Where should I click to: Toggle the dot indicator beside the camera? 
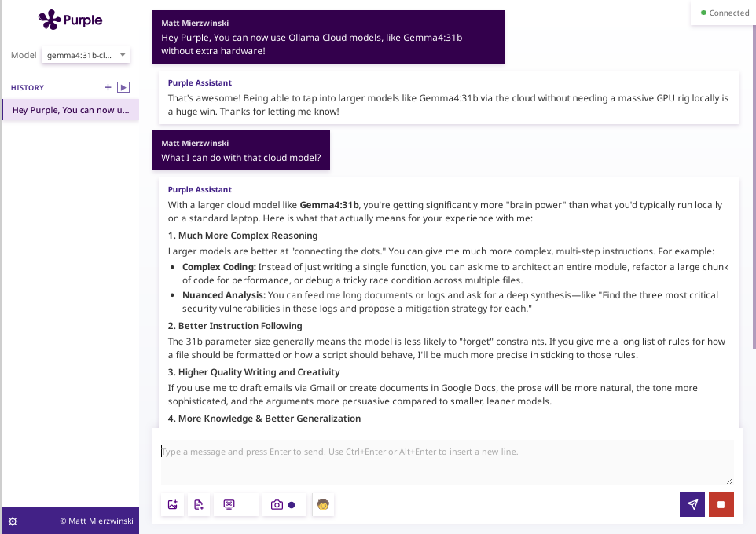pyautogui.click(x=292, y=505)
